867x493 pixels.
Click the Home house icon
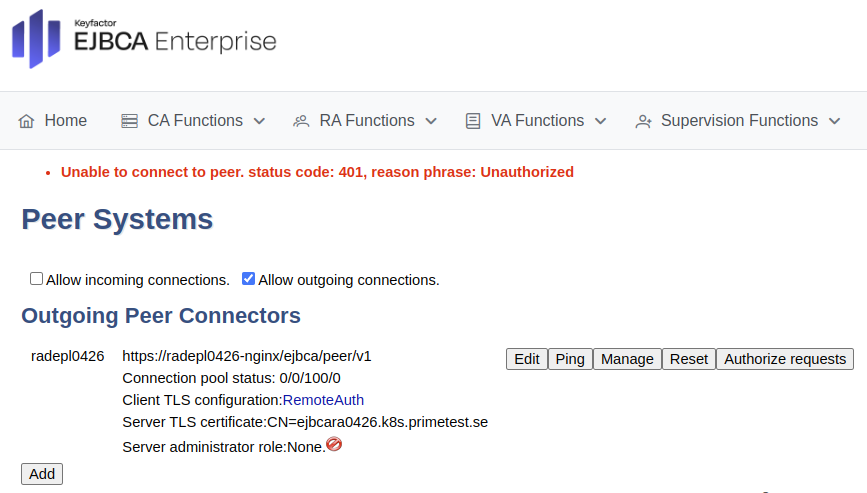click(27, 121)
